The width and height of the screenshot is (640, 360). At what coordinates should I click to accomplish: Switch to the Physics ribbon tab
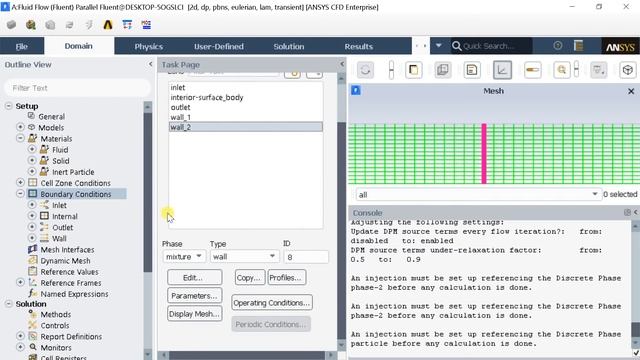149,46
